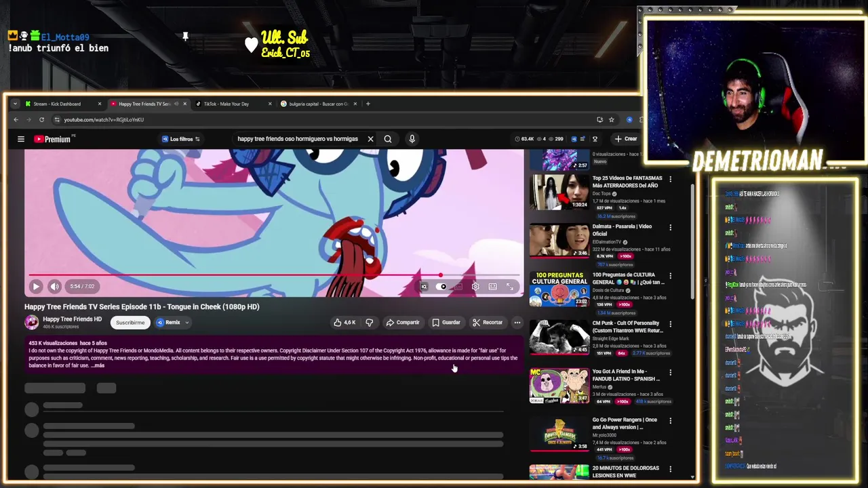
Task: Open options menu for Top 25 FANTASMAS video
Action: (671, 180)
